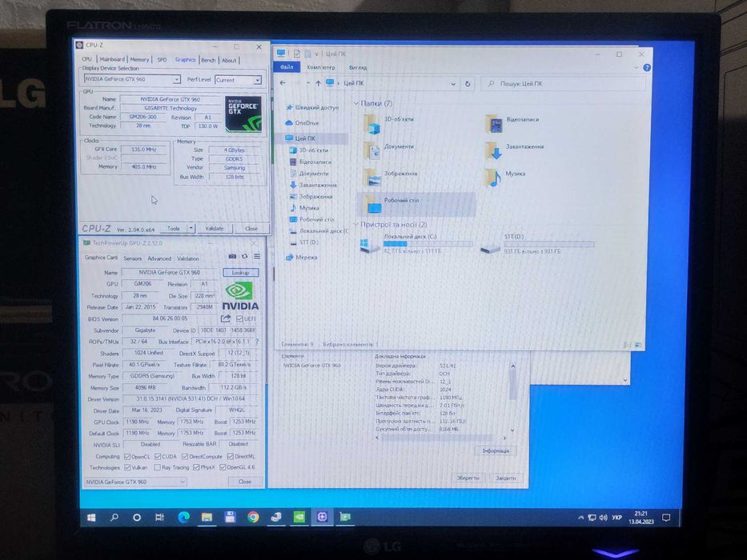Viewport: 747px width, 560px height.
Task: Click the GeForce GTX logo in CPU-Z
Action: pyautogui.click(x=243, y=114)
